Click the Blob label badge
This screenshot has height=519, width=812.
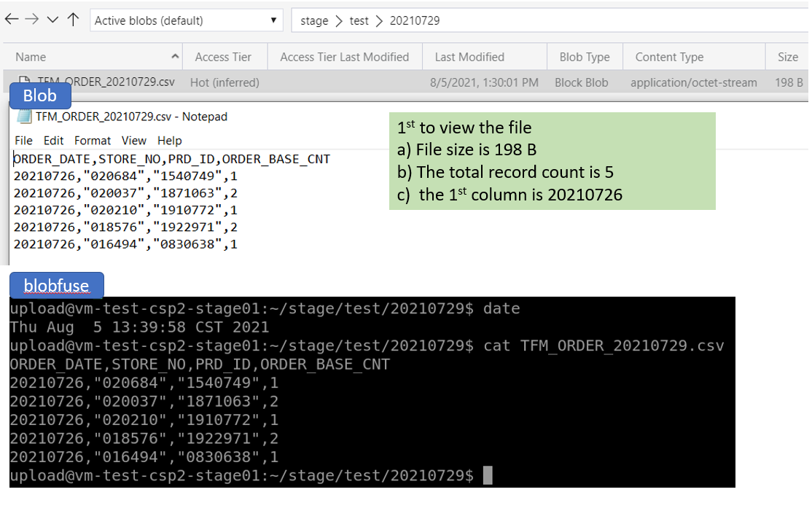pyautogui.click(x=39, y=95)
